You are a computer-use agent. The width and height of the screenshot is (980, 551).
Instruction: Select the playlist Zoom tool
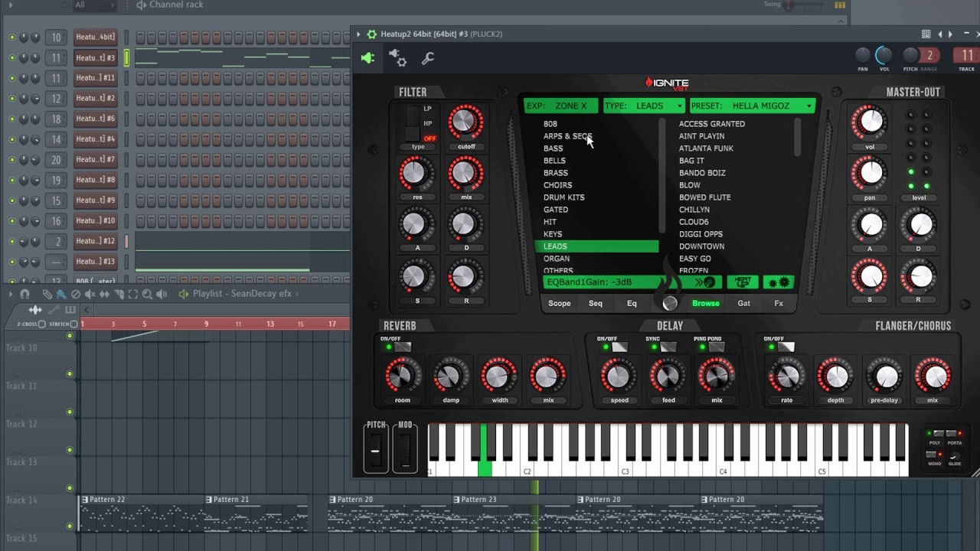click(147, 294)
